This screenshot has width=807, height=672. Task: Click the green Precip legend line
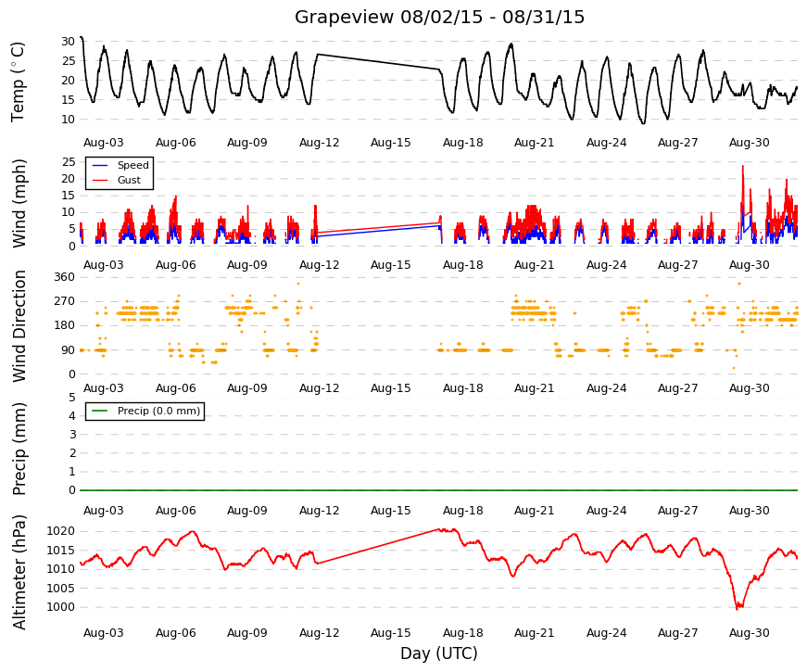pyautogui.click(x=100, y=411)
